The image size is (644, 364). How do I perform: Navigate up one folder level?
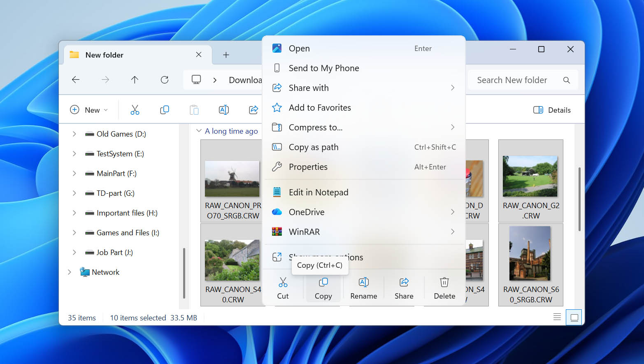pyautogui.click(x=135, y=80)
